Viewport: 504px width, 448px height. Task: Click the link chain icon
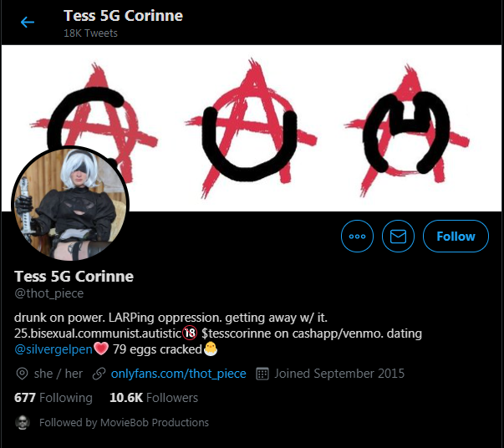tap(99, 374)
